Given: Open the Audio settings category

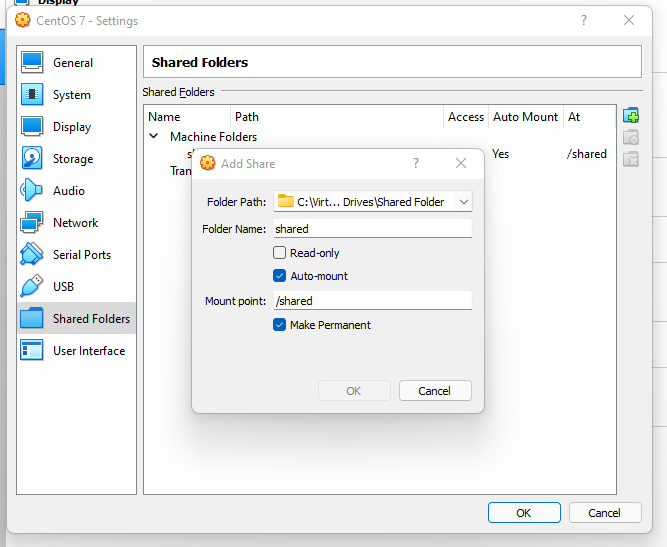Looking at the screenshot, I should pos(68,191).
